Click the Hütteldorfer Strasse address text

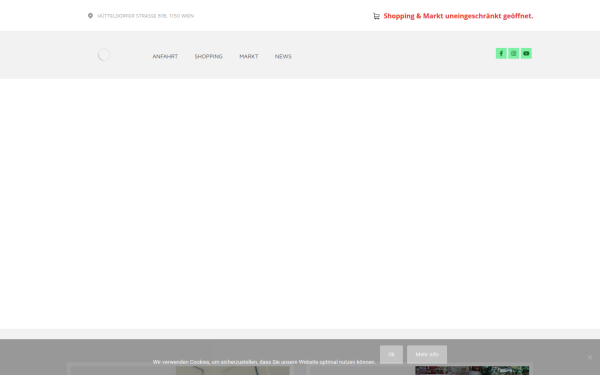(146, 16)
